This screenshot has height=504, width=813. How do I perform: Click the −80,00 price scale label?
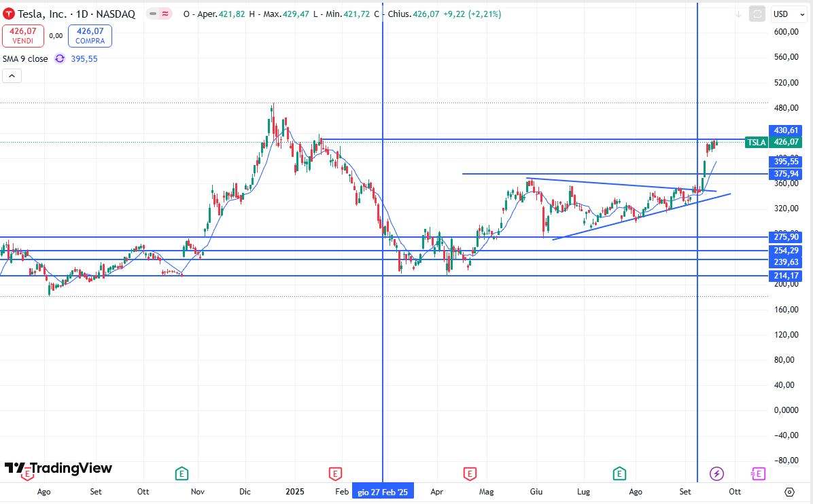coord(786,460)
